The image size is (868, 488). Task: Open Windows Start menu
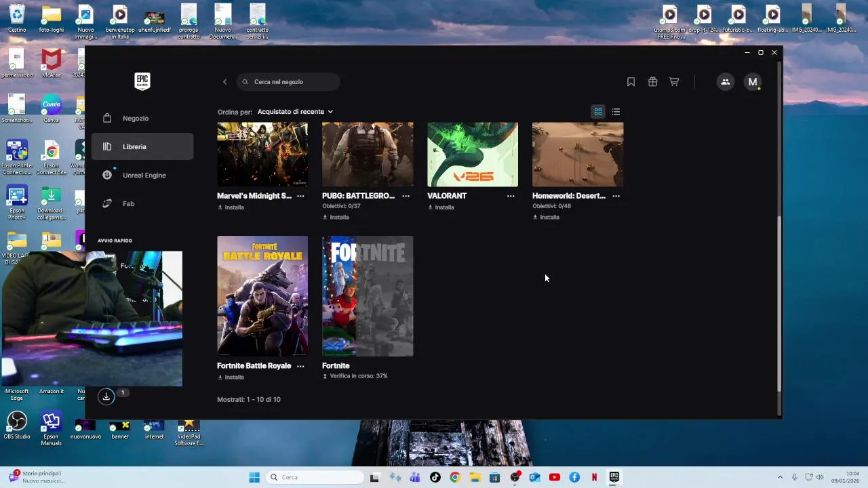tap(254, 477)
